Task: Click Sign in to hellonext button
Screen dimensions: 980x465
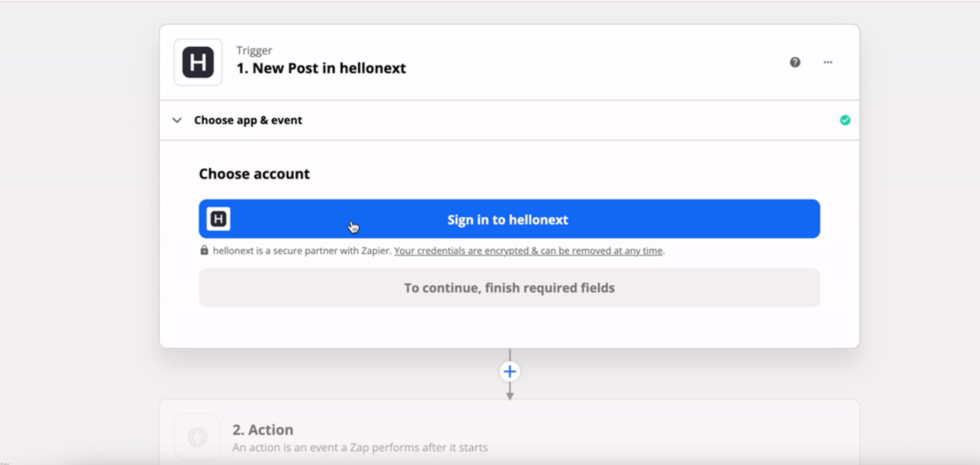Action: (509, 219)
